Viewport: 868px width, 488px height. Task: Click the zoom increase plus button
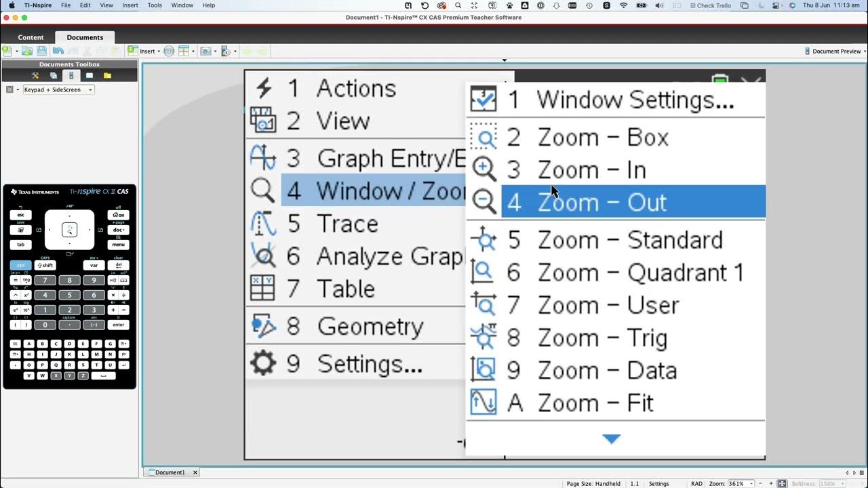pos(771,483)
